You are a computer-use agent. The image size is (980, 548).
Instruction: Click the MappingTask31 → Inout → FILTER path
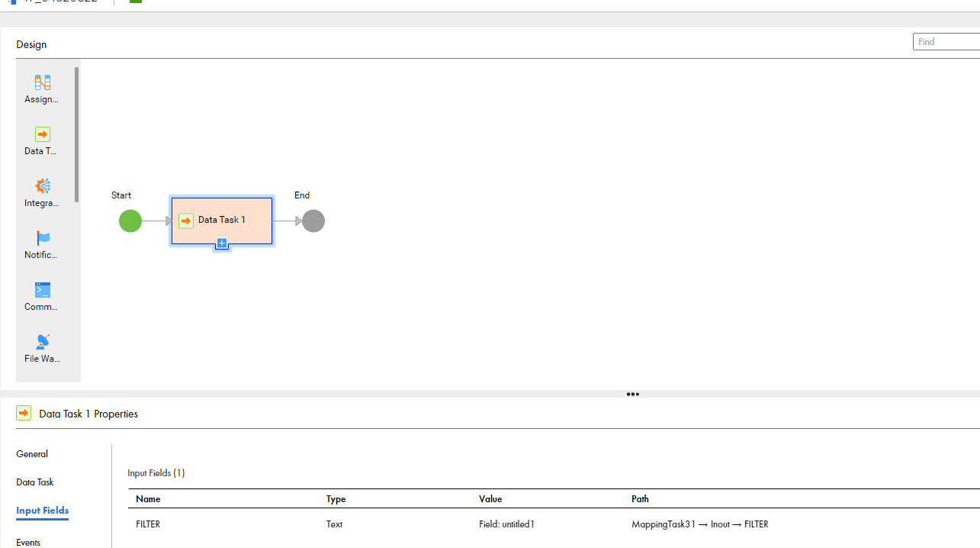tap(700, 524)
